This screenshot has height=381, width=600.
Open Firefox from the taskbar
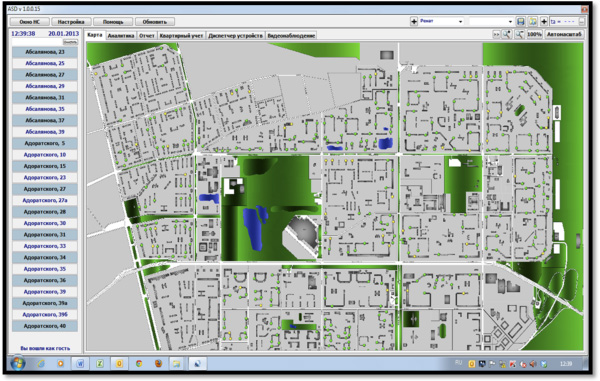tap(158, 363)
